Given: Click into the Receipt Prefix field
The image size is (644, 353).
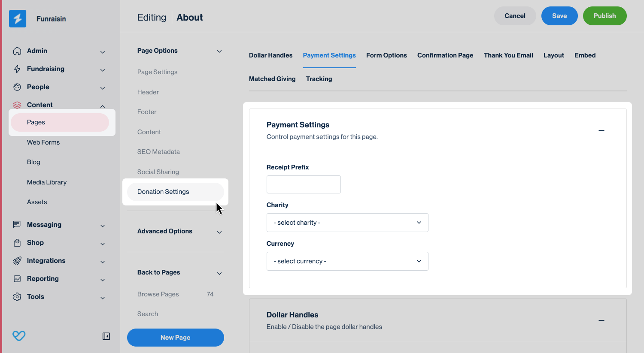Looking at the screenshot, I should coord(304,184).
